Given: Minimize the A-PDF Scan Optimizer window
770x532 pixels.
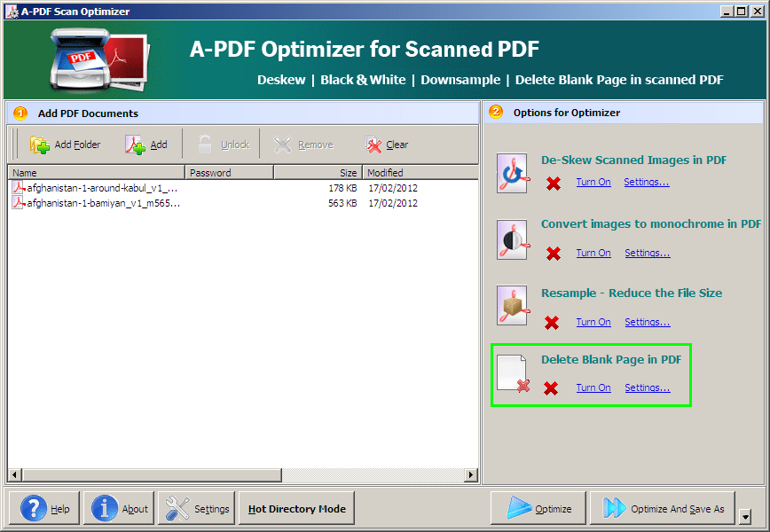Looking at the screenshot, I should 727,12.
